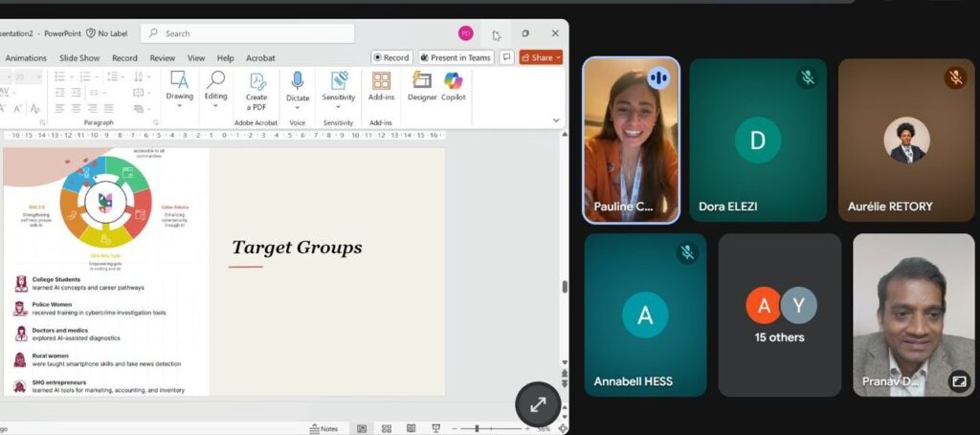
Task: Click Pauline's speaking indicator icon
Action: [658, 78]
